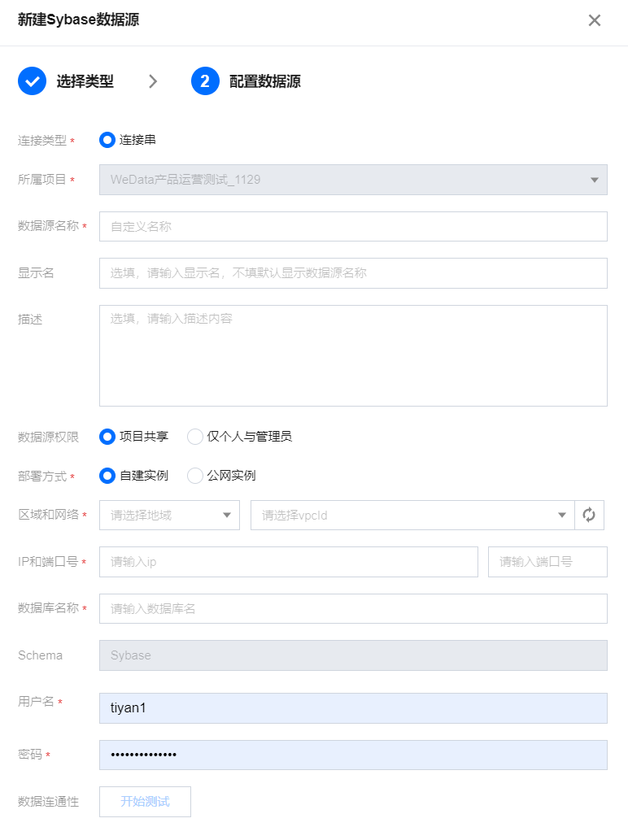Click 开始测试 connectivity button

pos(145,802)
